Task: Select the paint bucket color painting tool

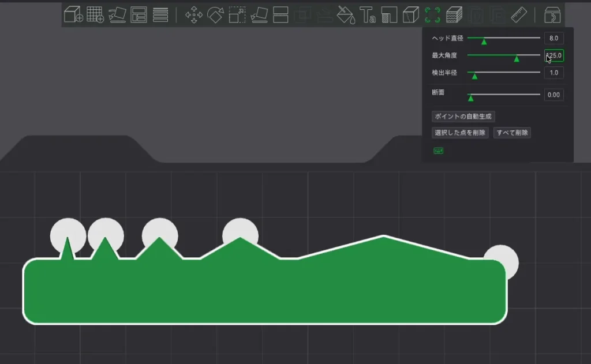Action: tap(346, 14)
